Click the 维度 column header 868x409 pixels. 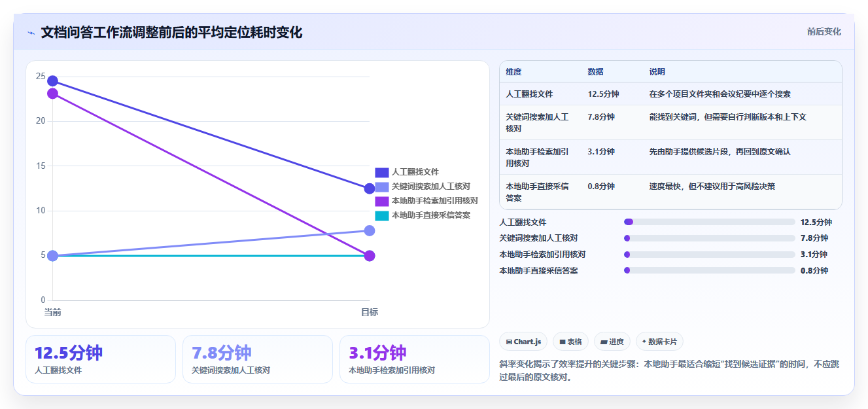(514, 72)
